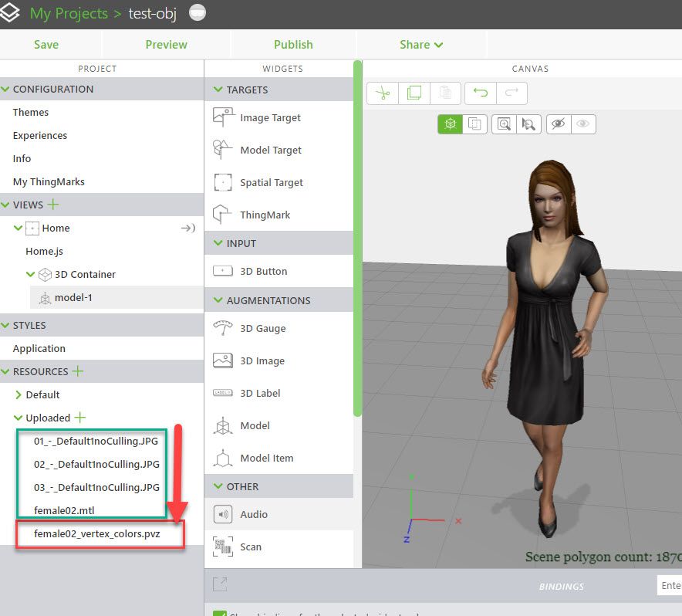Click plus icon next to Resources
This screenshot has width=682, height=616.
click(x=77, y=371)
